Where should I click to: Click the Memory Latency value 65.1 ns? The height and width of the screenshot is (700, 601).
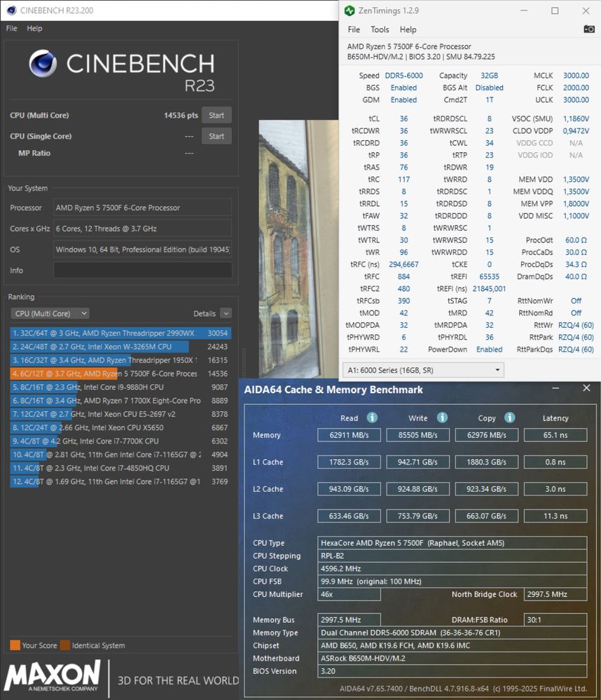point(555,435)
